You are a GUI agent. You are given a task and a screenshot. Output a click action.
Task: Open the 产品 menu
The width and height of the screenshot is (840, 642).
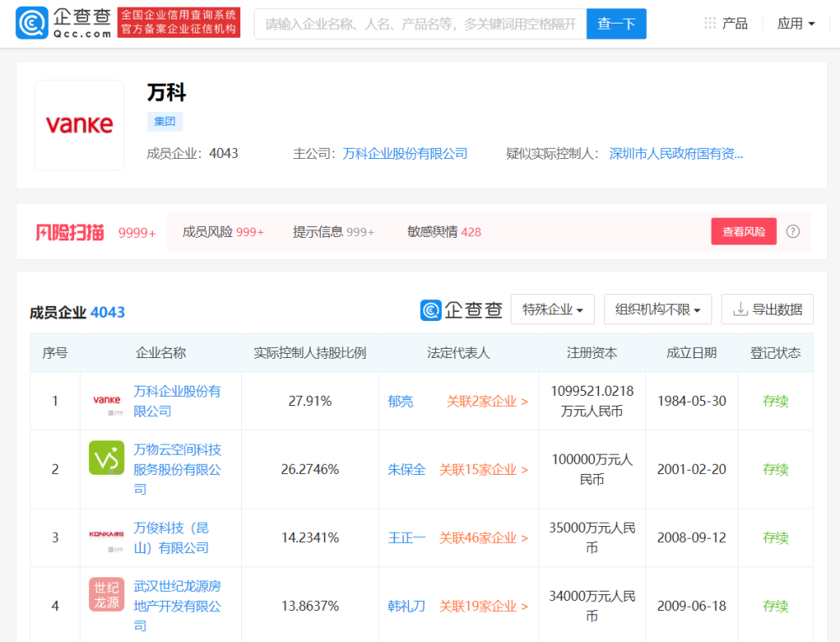tap(734, 24)
